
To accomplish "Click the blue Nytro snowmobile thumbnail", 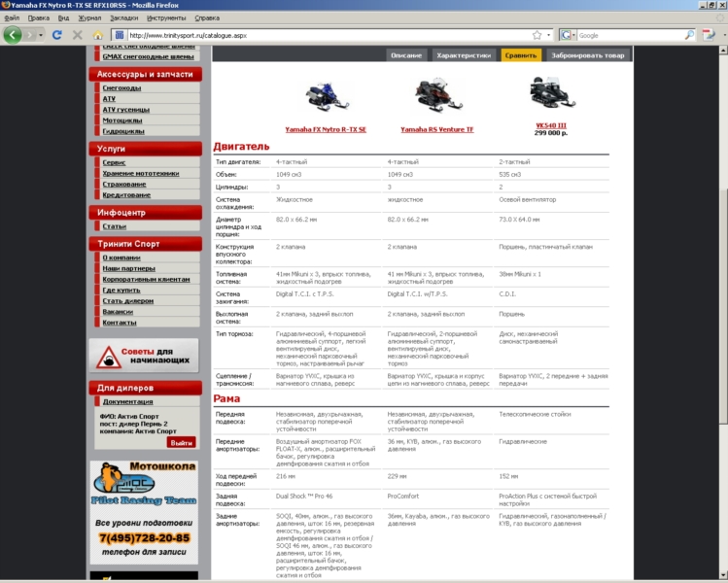I will click(x=327, y=96).
